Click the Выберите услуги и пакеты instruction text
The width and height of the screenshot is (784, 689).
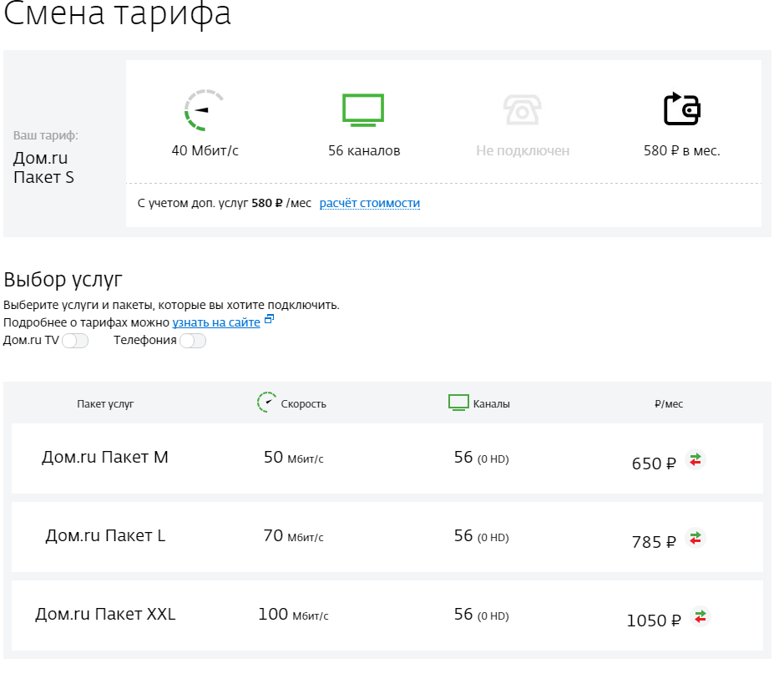pos(171,305)
